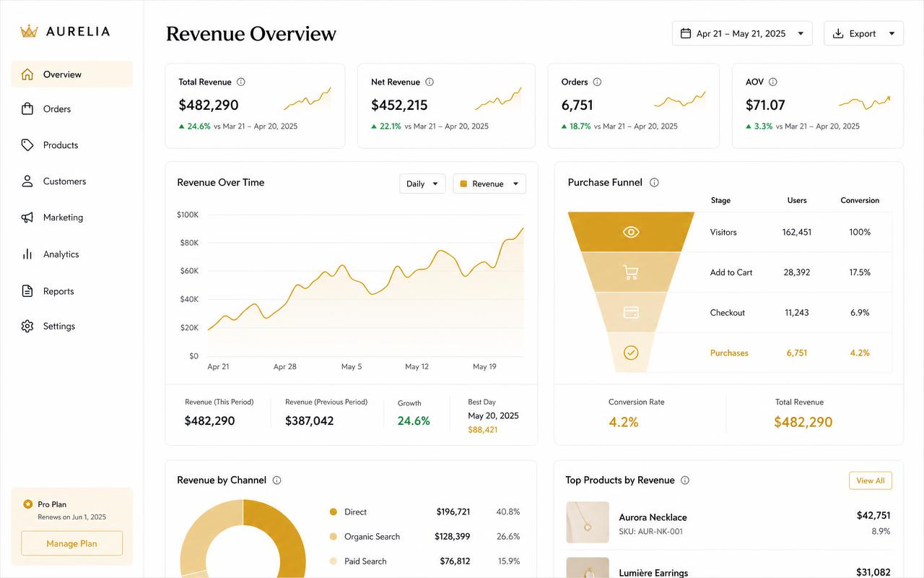
Task: Click the Analytics bar chart icon
Action: click(27, 254)
